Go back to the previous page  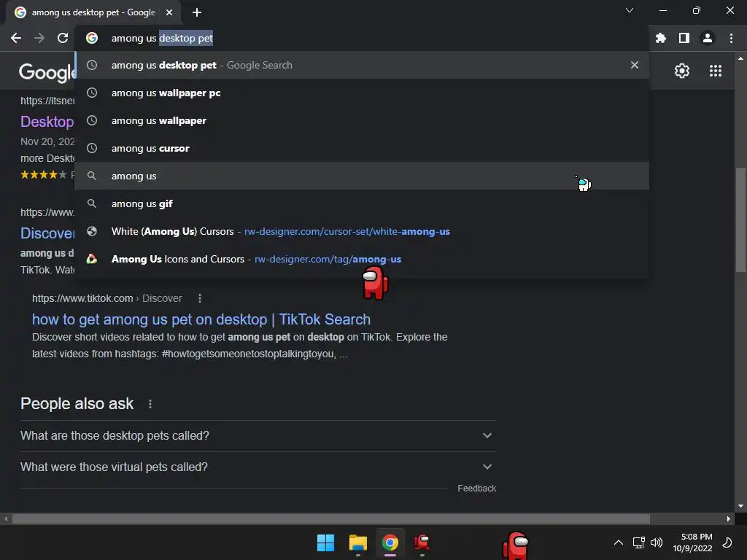pyautogui.click(x=16, y=38)
